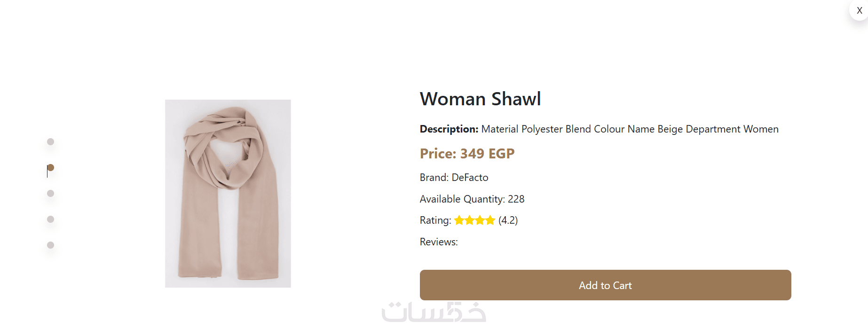The height and width of the screenshot is (329, 868).
Task: Click the first rating star
Action: pyautogui.click(x=459, y=220)
